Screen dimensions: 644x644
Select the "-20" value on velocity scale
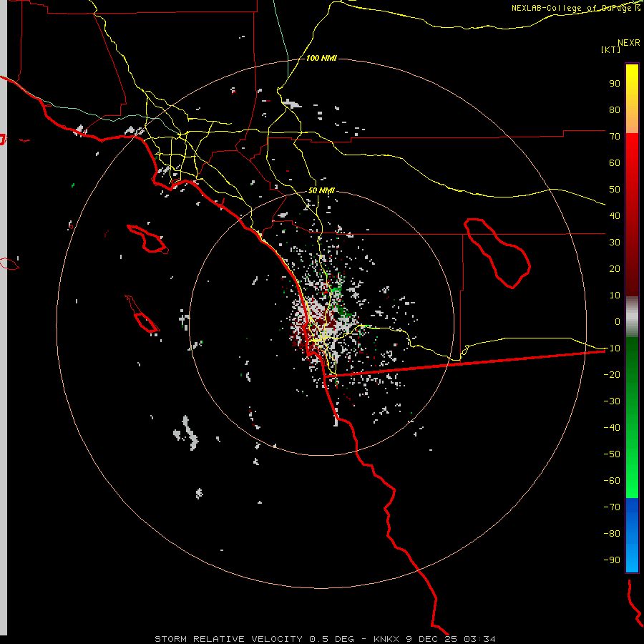click(612, 374)
